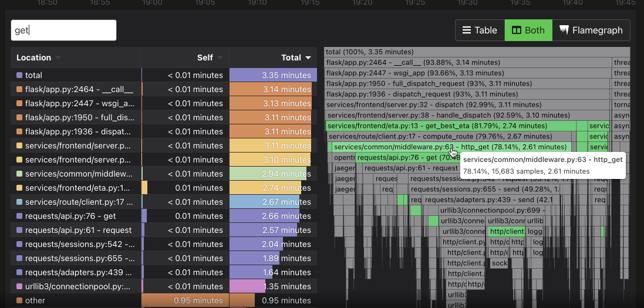This screenshot has width=644, height=308.
Task: Click highlighted flamegraph node get_best_eta (81.79%)
Action: pyautogui.click(x=451, y=126)
